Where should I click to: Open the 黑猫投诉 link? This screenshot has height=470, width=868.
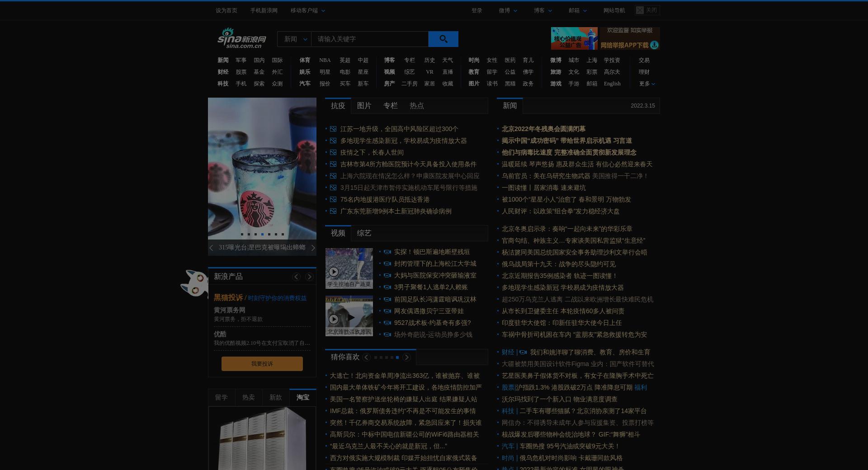tap(228, 297)
